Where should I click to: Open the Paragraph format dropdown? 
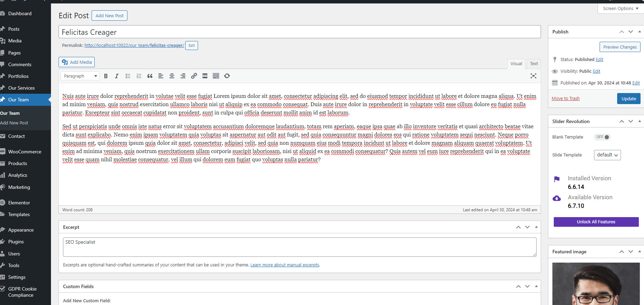[x=80, y=76]
